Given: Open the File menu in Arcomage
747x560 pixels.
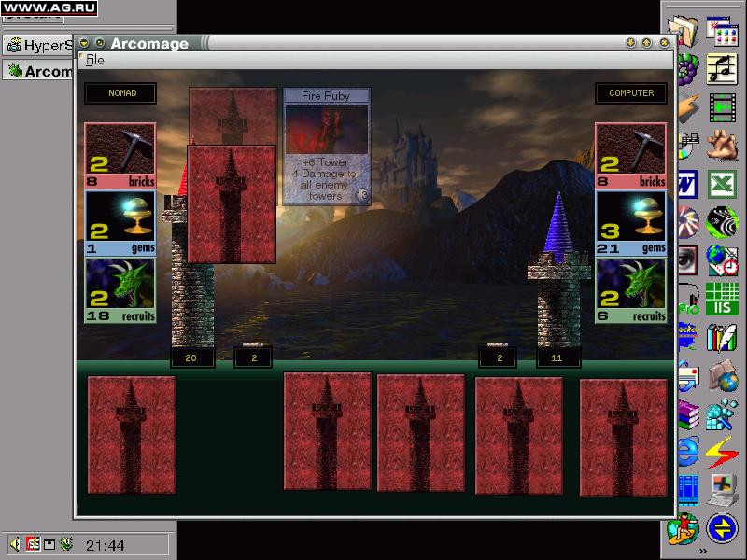Looking at the screenshot, I should 95,60.
